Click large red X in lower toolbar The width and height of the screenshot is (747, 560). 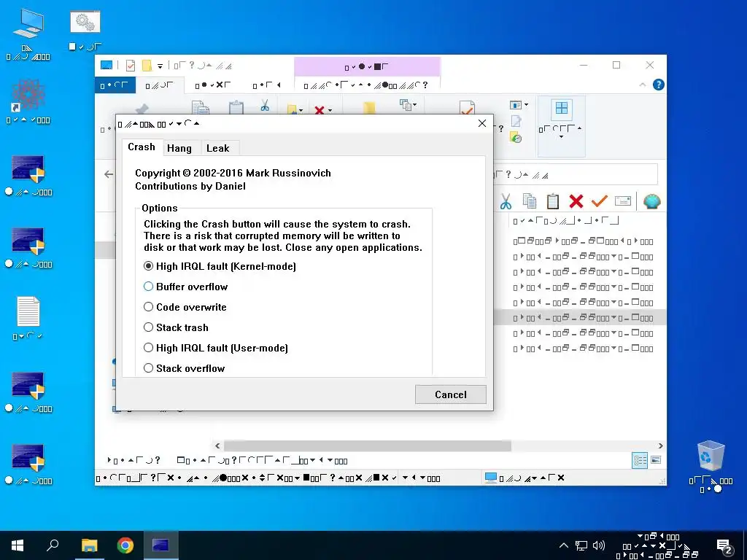click(x=576, y=201)
